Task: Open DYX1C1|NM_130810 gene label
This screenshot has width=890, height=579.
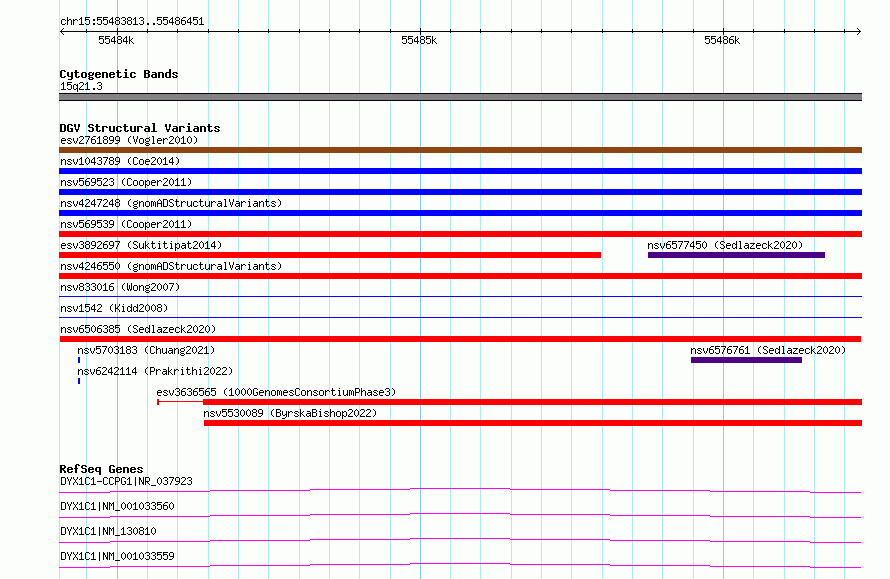Action: coord(108,531)
